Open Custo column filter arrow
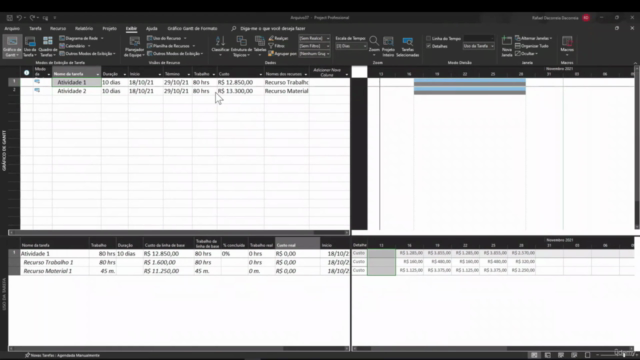 (x=260, y=74)
